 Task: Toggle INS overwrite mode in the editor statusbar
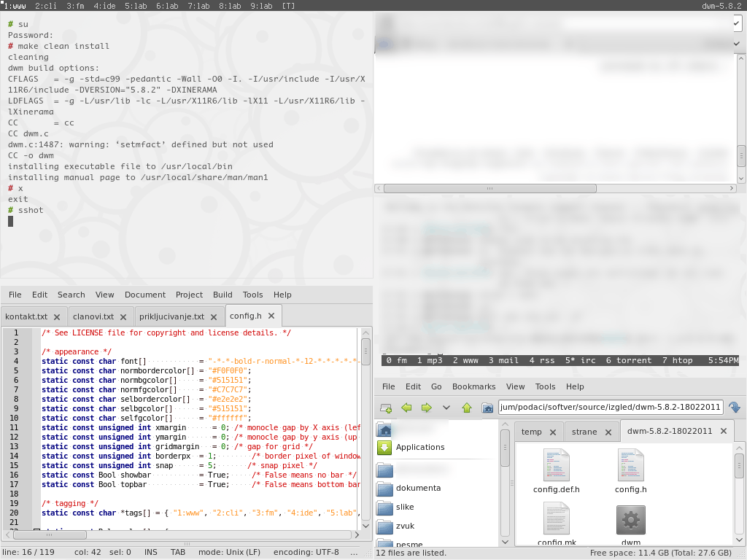click(x=151, y=552)
